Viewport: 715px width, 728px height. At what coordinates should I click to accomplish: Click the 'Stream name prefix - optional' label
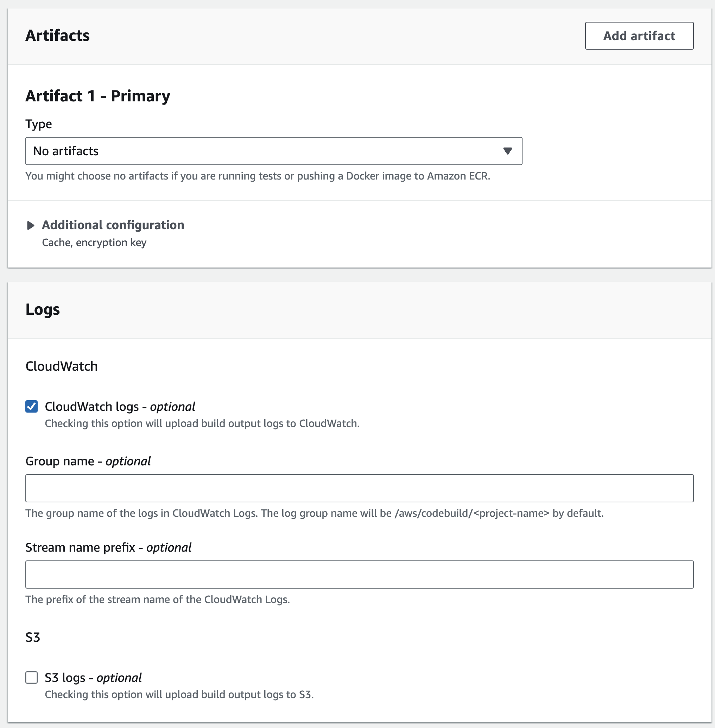pos(108,547)
